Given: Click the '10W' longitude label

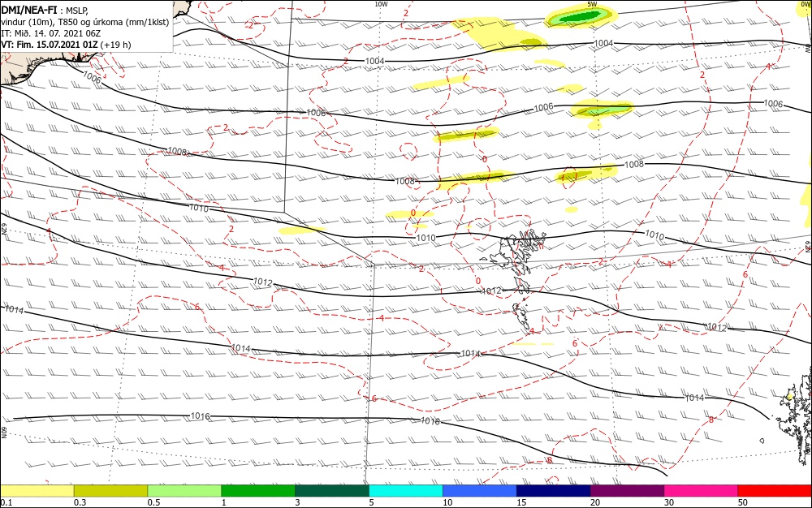Looking at the screenshot, I should (381, 4).
